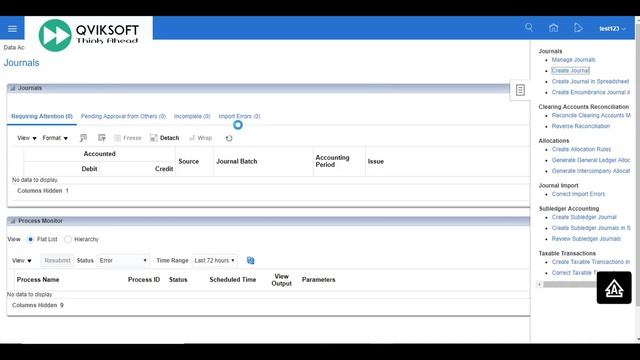Open the Manage Journals link

click(573, 60)
